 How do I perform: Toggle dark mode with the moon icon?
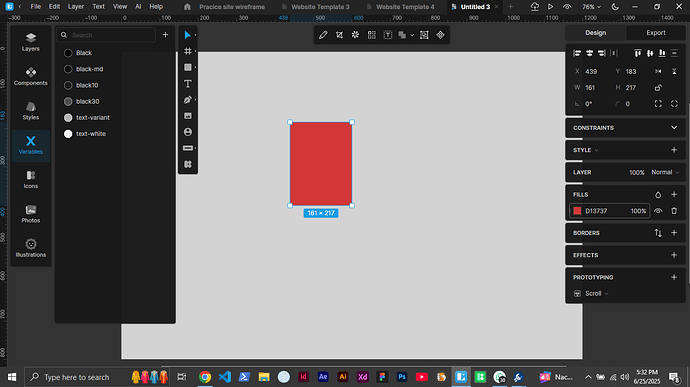[x=615, y=7]
